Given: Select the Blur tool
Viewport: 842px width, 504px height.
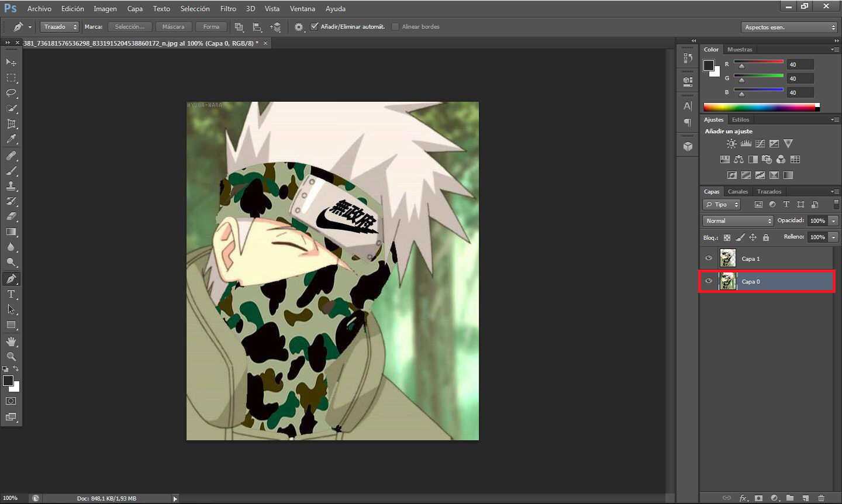Looking at the screenshot, I should [x=11, y=247].
